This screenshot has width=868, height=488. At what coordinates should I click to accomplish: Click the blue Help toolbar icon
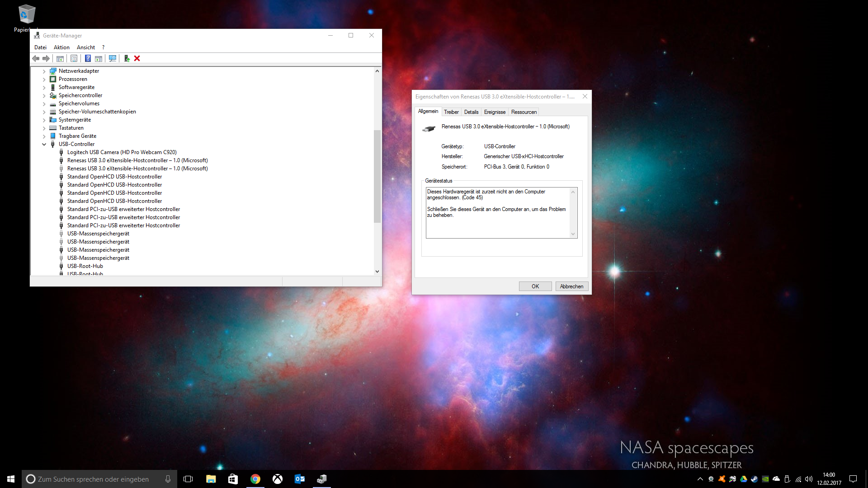pyautogui.click(x=88, y=58)
